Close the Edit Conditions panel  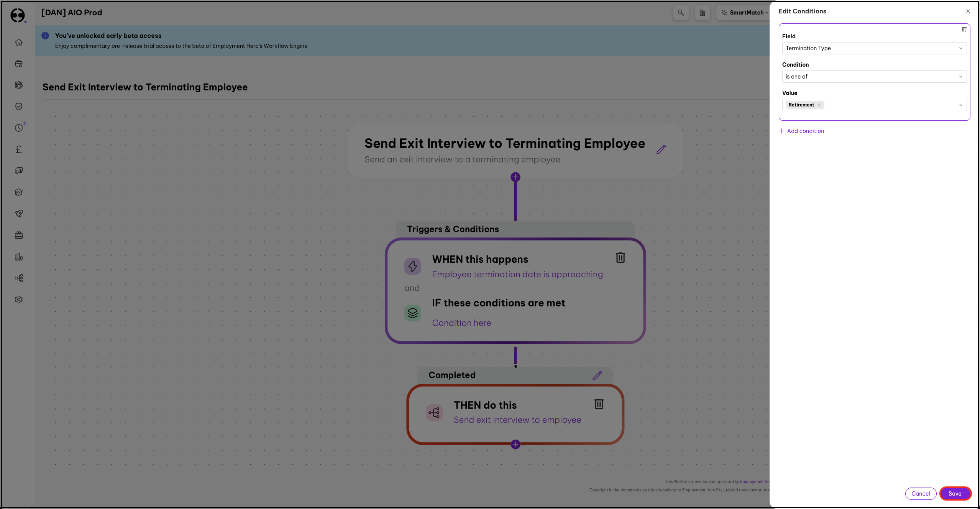coord(968,11)
